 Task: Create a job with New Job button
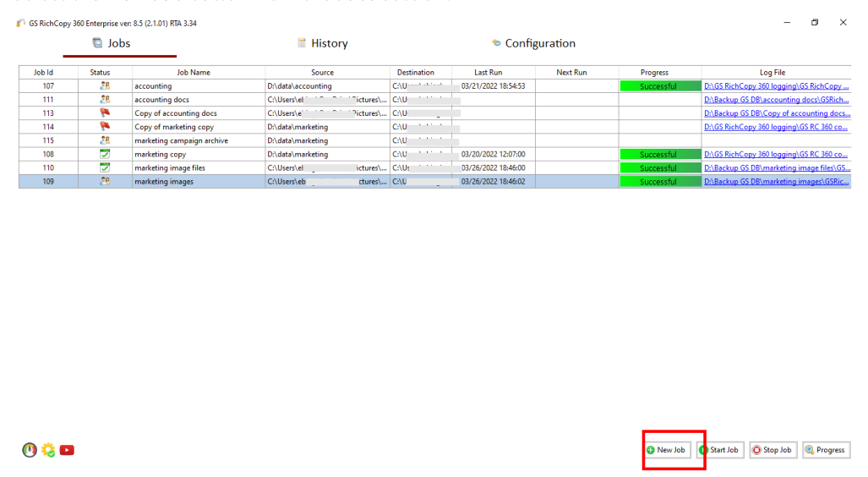coord(667,450)
